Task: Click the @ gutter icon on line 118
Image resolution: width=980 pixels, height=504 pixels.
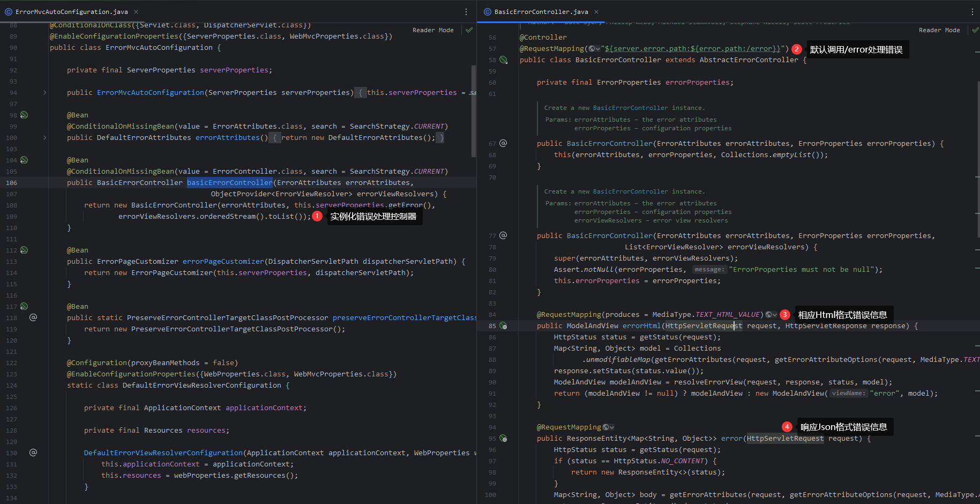Action: [x=33, y=317]
